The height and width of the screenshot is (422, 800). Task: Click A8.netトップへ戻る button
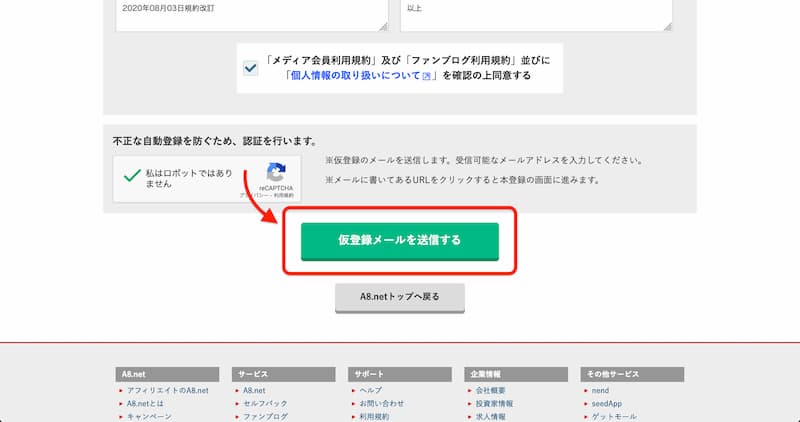399,297
